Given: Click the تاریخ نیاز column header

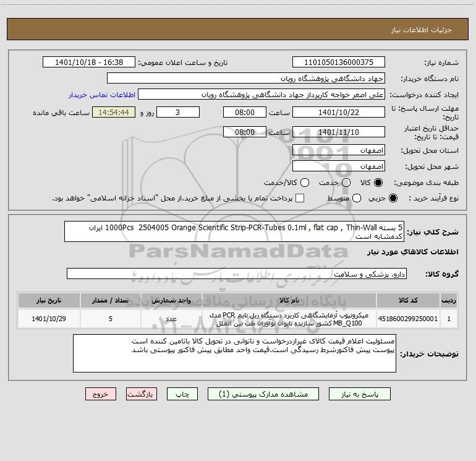Looking at the screenshot, I should point(49,300).
